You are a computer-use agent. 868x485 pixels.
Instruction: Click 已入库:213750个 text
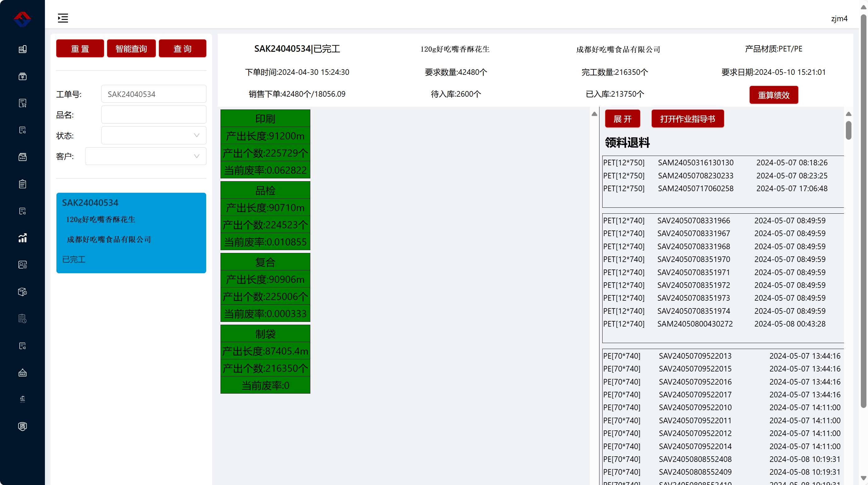[x=615, y=94]
